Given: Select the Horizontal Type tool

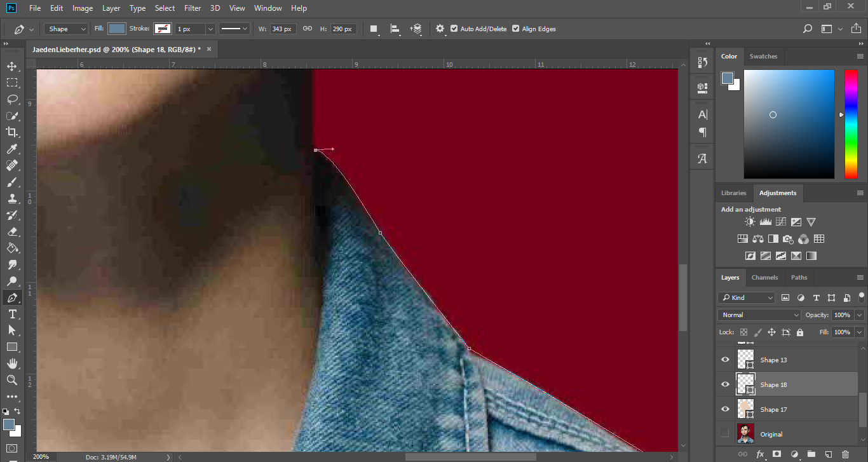Looking at the screenshot, I should click(12, 314).
